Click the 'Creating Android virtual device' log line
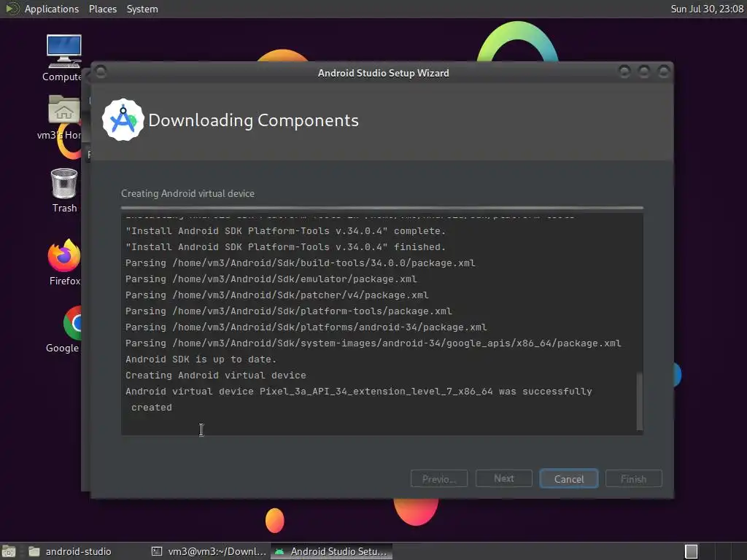 pyautogui.click(x=216, y=376)
